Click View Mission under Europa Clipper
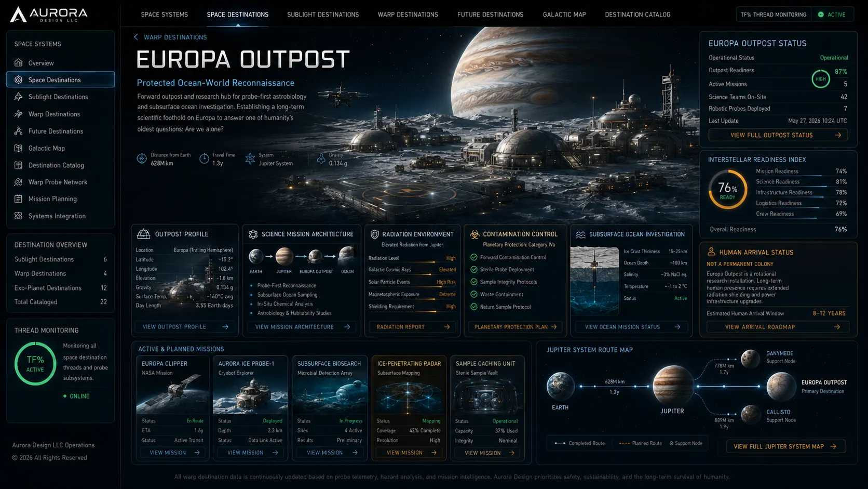Image resolution: width=868 pixels, height=489 pixels. coord(173,453)
